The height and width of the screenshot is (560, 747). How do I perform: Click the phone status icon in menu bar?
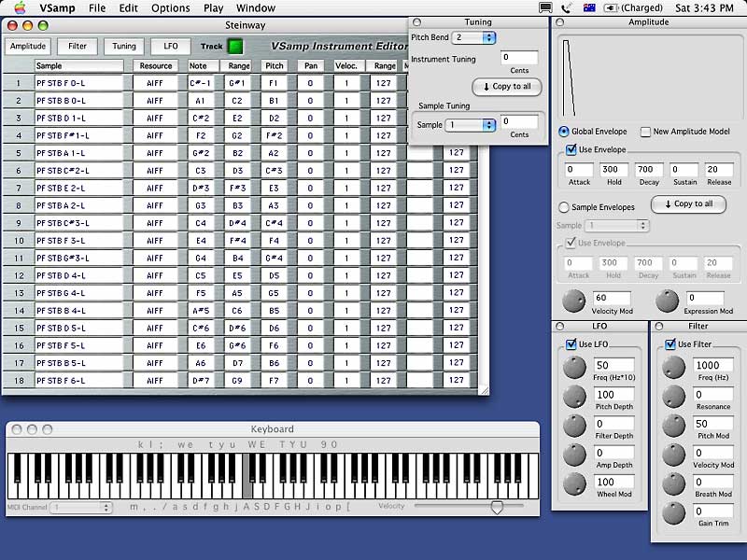[567, 8]
